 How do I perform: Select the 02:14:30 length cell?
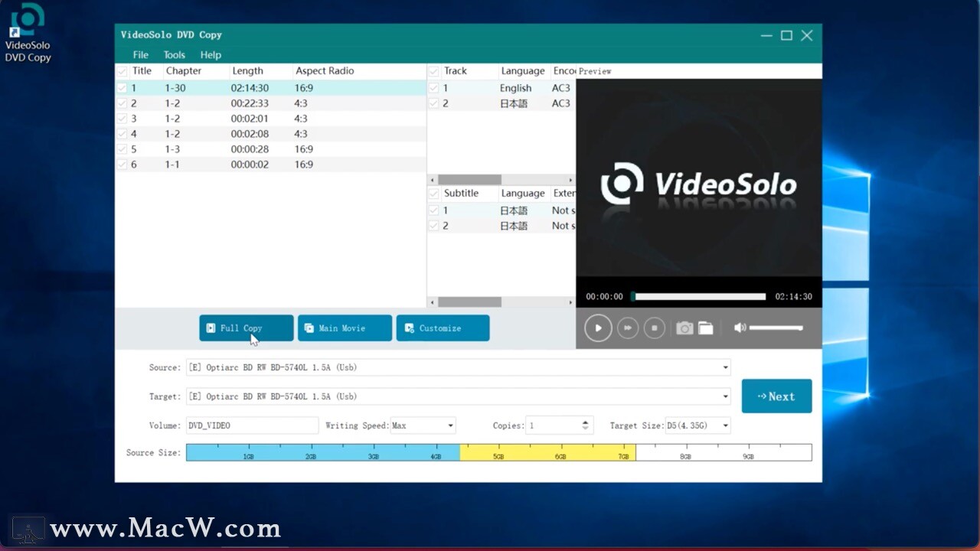click(x=250, y=88)
